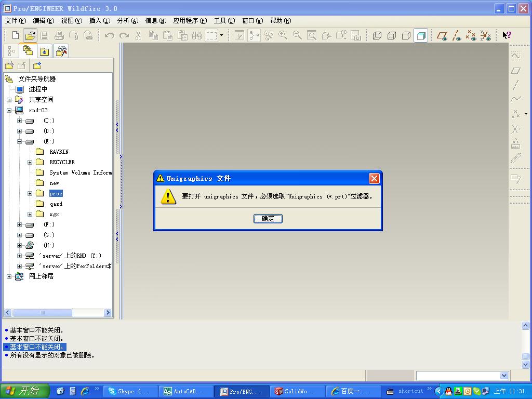Collapse the rnd-03 computer node

pos(9,110)
